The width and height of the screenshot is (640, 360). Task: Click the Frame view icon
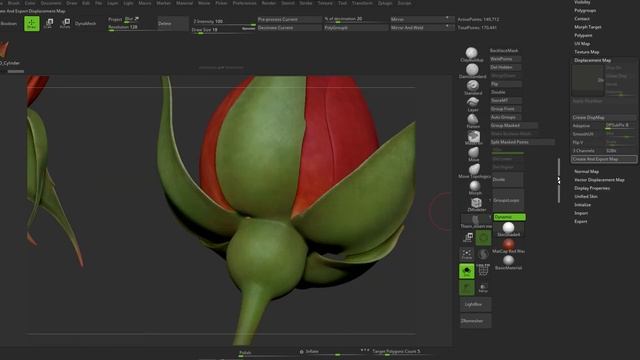pyautogui.click(x=467, y=254)
